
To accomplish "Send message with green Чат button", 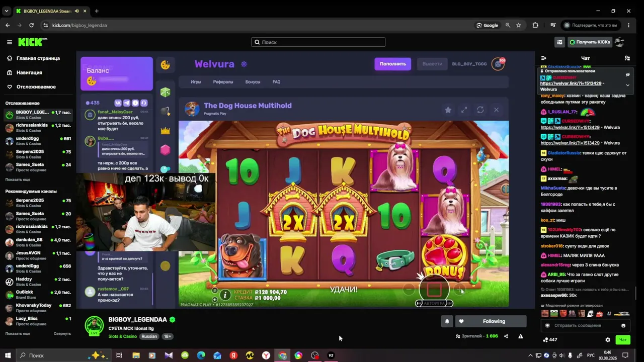I will tap(623, 340).
